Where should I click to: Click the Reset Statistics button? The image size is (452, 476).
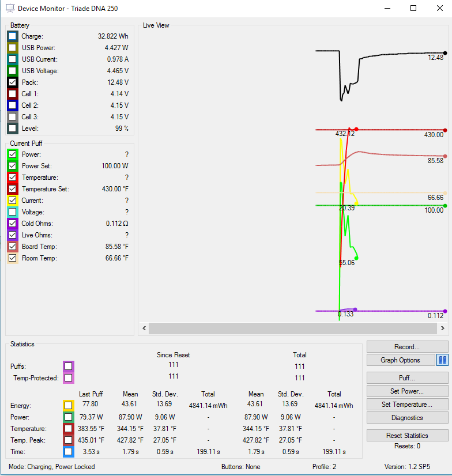click(407, 435)
